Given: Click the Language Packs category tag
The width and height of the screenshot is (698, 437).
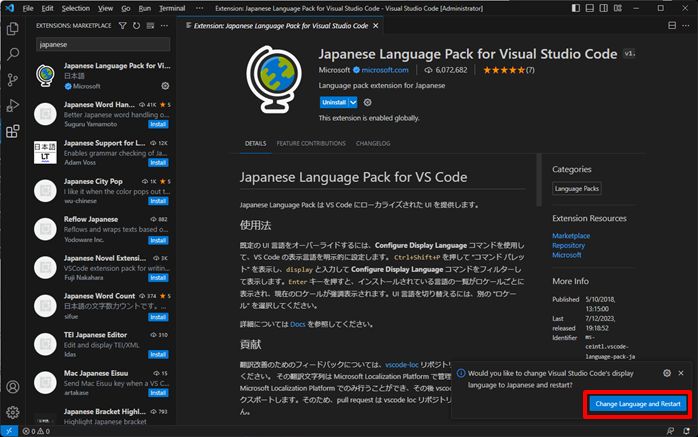Looking at the screenshot, I should pos(577,188).
